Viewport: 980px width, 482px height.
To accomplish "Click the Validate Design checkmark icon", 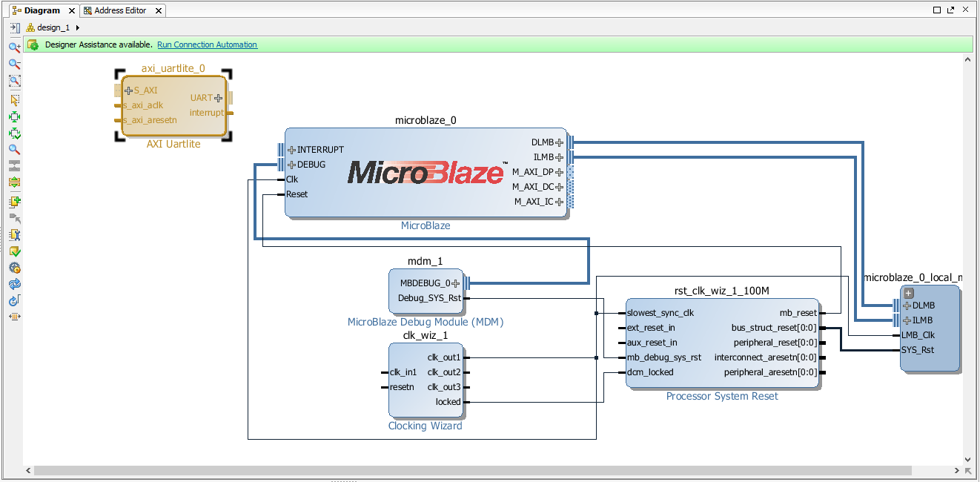I will [x=14, y=251].
